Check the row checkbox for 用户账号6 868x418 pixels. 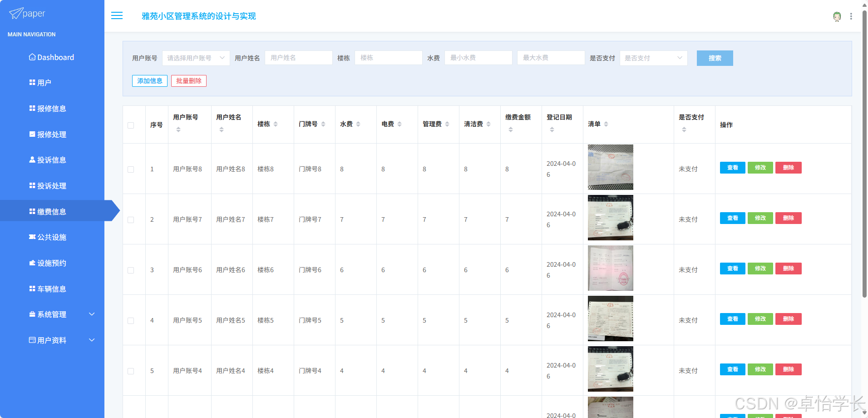click(x=131, y=270)
